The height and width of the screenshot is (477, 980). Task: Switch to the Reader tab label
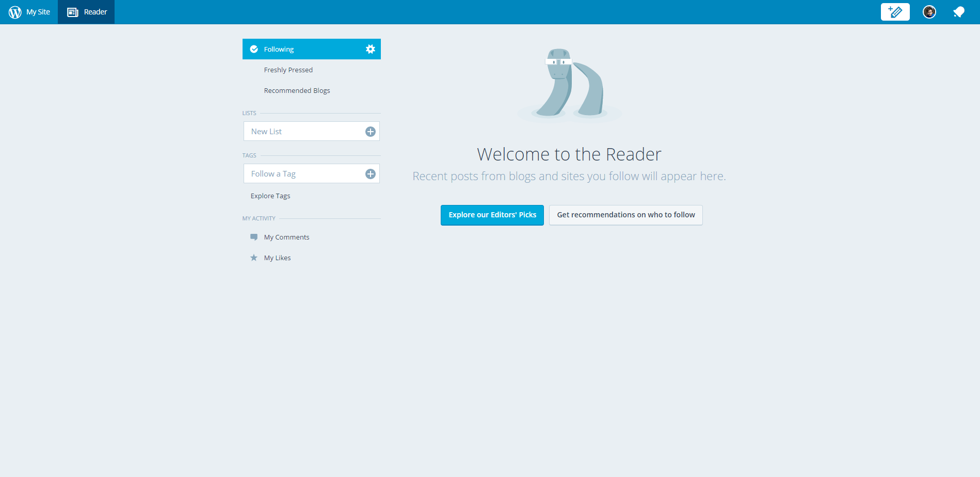tap(95, 12)
